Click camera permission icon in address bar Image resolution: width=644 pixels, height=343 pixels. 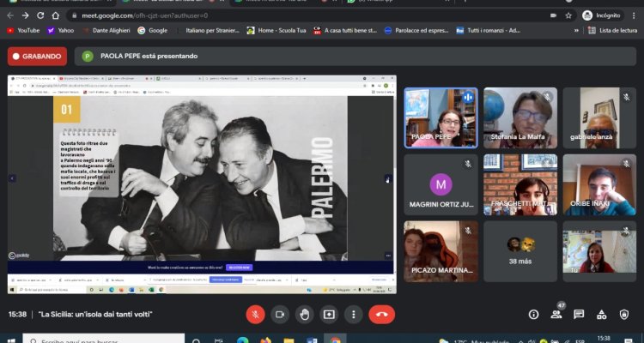click(553, 15)
